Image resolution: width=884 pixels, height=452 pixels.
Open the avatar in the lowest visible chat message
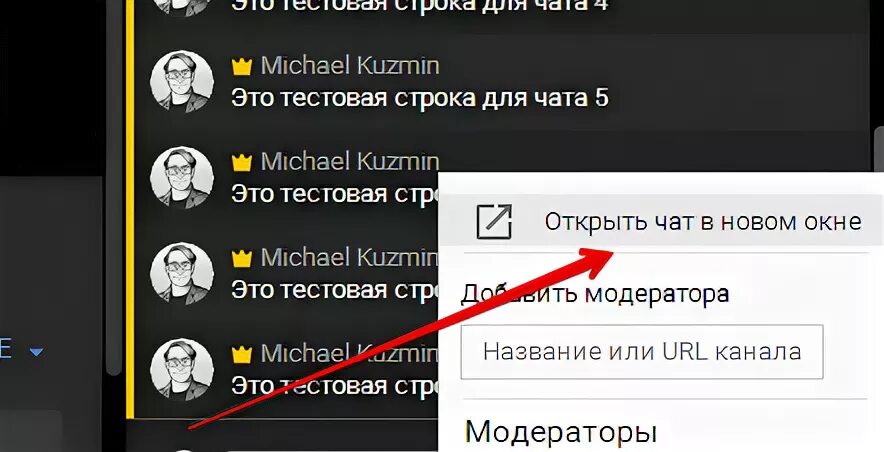(182, 369)
